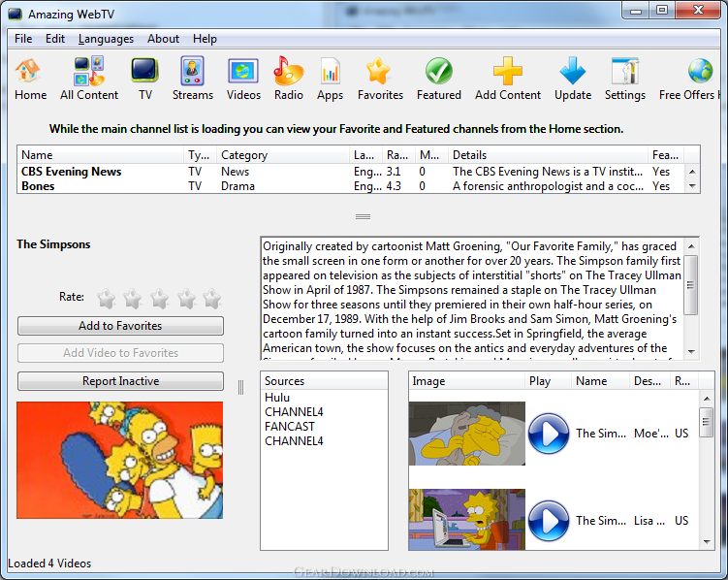Select the first CHANNEL4 source
The image size is (728, 580).
click(294, 412)
